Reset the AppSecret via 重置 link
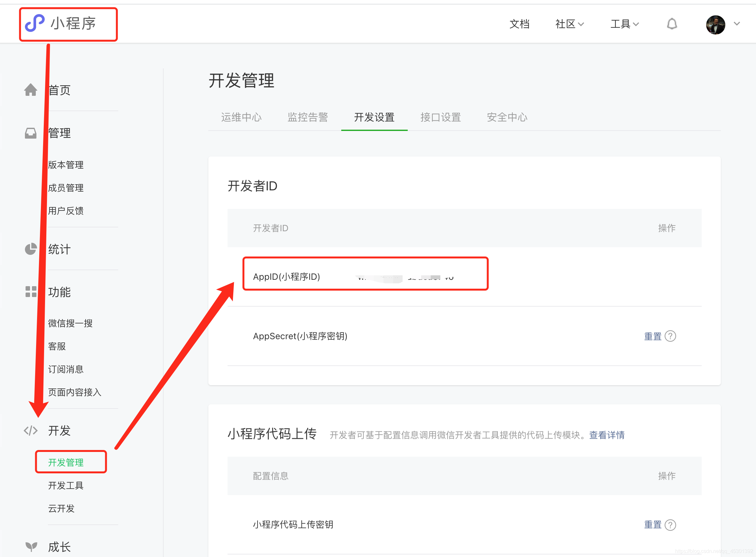This screenshot has width=756, height=557. coord(652,336)
